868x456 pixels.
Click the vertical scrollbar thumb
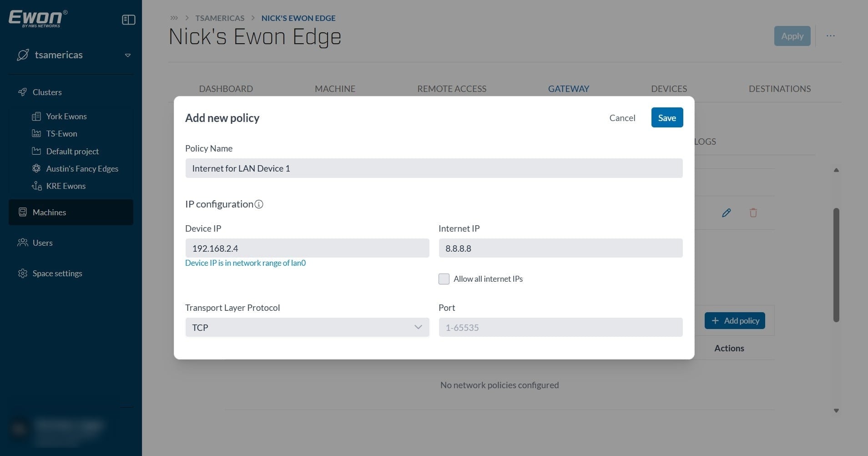click(x=836, y=265)
